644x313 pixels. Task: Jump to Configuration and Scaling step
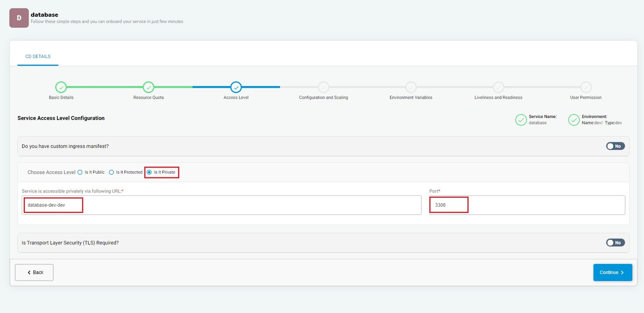(323, 87)
